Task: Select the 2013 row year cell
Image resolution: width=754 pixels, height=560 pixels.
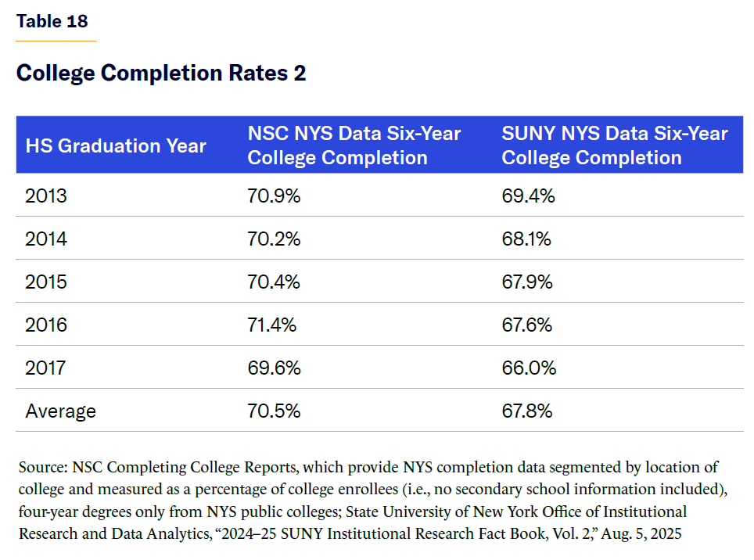Action: pos(46,196)
